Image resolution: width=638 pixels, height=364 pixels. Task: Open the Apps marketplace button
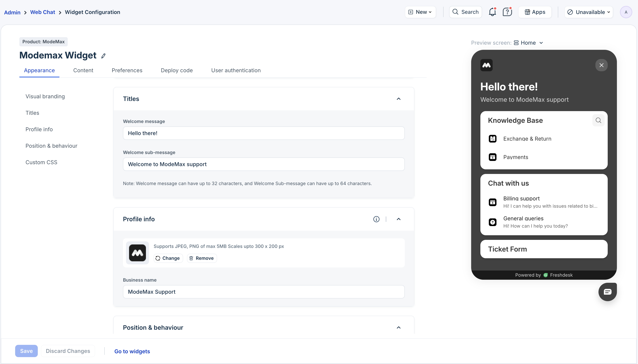click(x=535, y=12)
